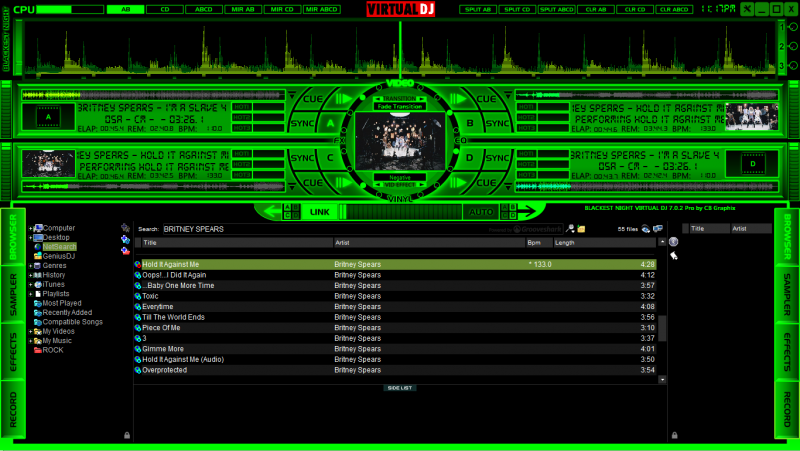800x451 pixels.
Task: Click CUE on deck A
Action: (312, 99)
